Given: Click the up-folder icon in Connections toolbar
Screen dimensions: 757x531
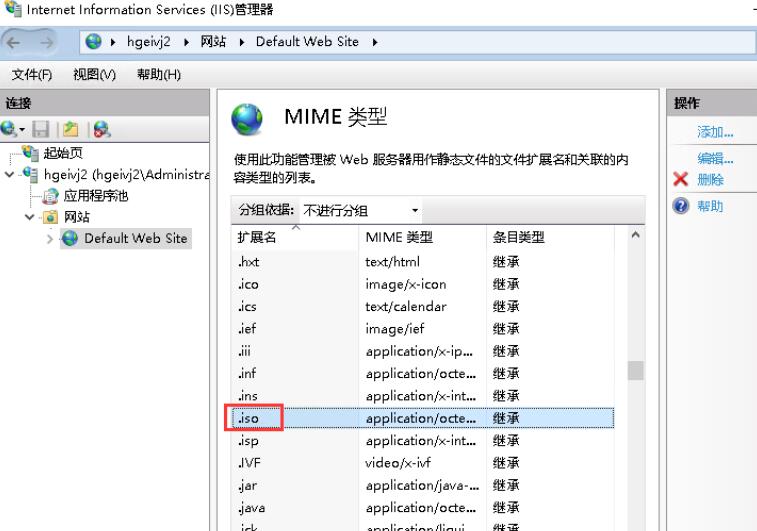Looking at the screenshot, I should (x=70, y=129).
